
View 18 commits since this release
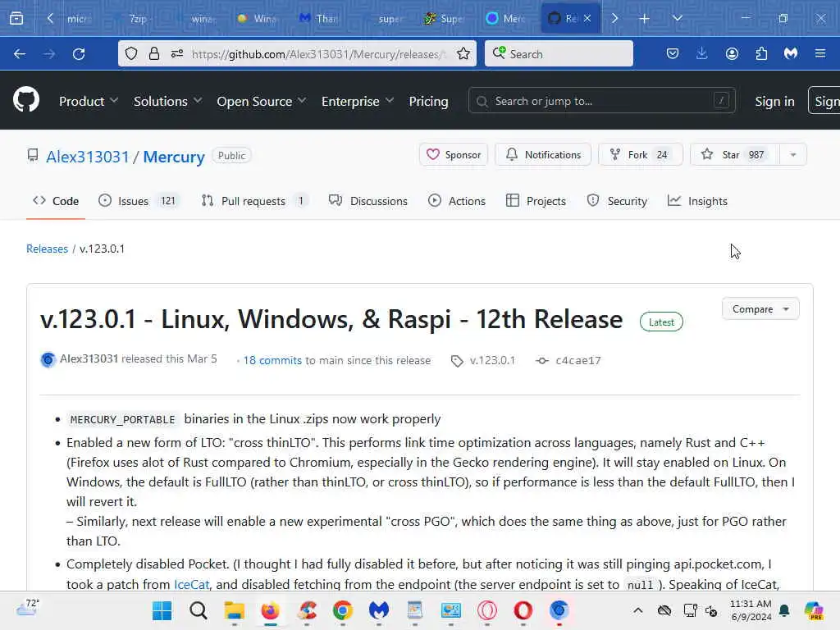pos(272,361)
